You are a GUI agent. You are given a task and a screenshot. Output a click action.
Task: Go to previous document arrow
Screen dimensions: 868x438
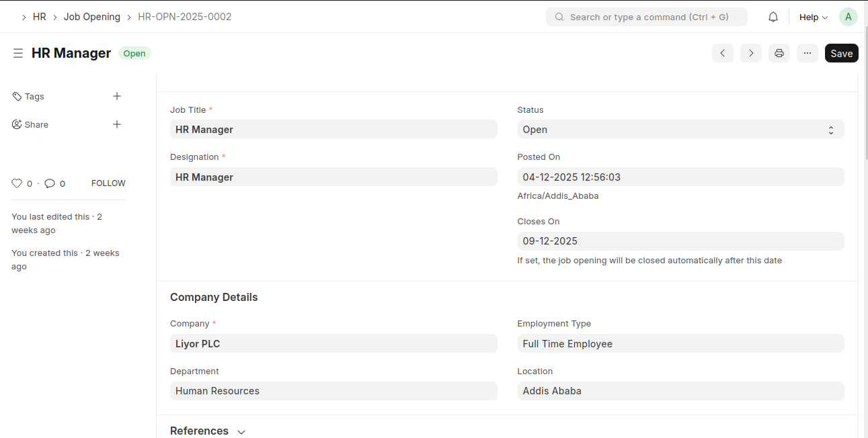[722, 53]
